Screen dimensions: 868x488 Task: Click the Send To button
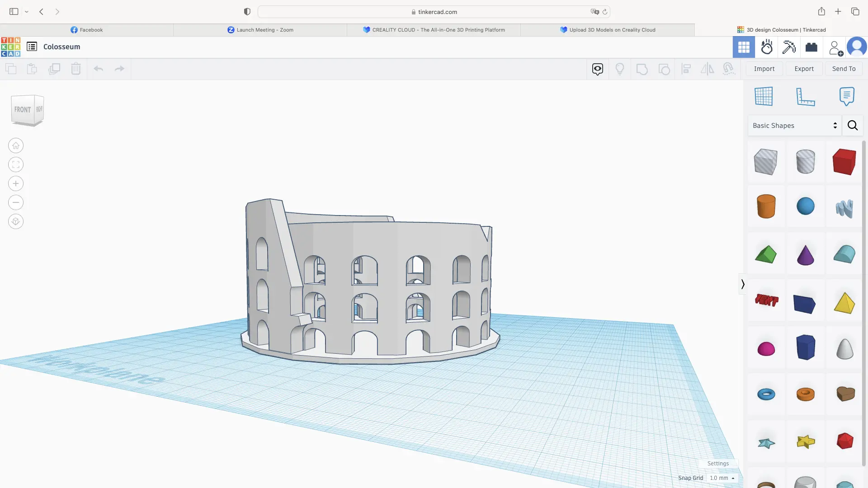844,69
